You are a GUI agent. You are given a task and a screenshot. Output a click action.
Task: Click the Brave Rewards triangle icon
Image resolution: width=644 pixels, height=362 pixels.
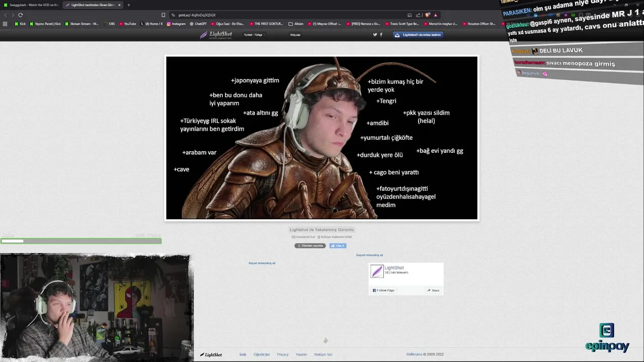(x=436, y=15)
